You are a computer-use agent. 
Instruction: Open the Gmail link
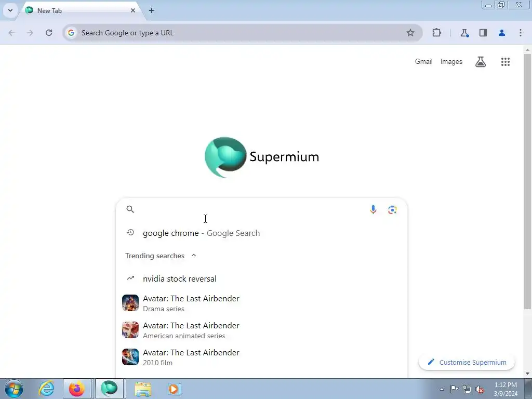tap(423, 61)
